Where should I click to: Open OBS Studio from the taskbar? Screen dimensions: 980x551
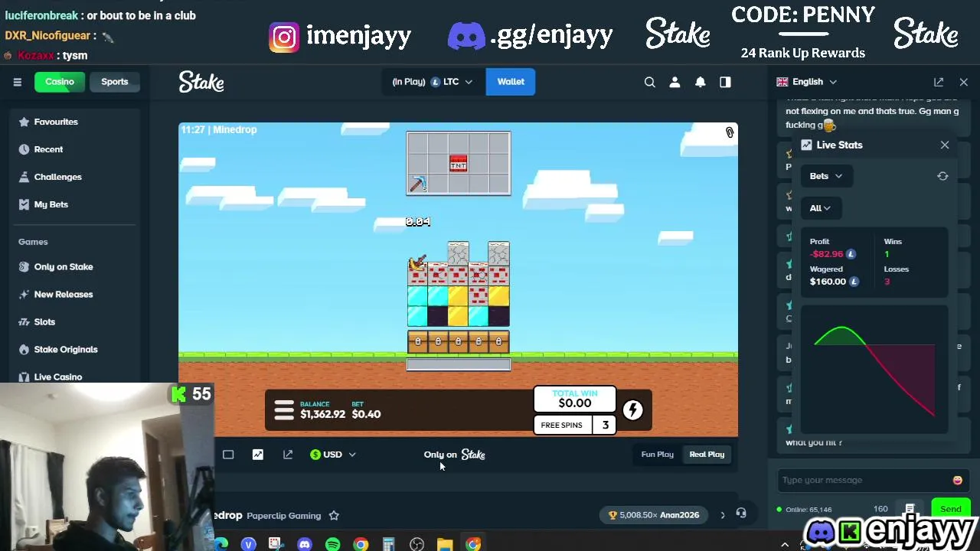pos(416,544)
